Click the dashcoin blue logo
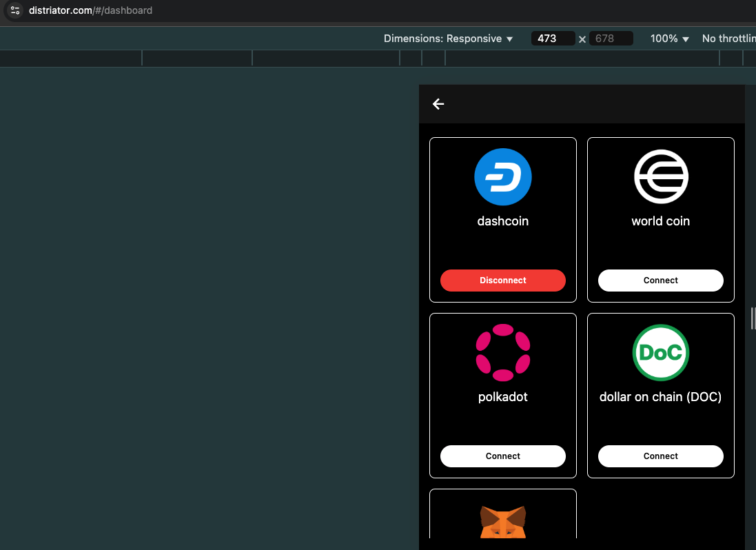Screen dimensions: 756x550 point(503,177)
